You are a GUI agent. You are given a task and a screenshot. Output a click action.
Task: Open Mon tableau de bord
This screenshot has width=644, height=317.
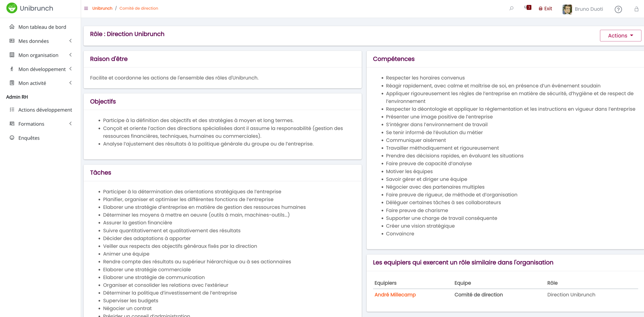[42, 27]
